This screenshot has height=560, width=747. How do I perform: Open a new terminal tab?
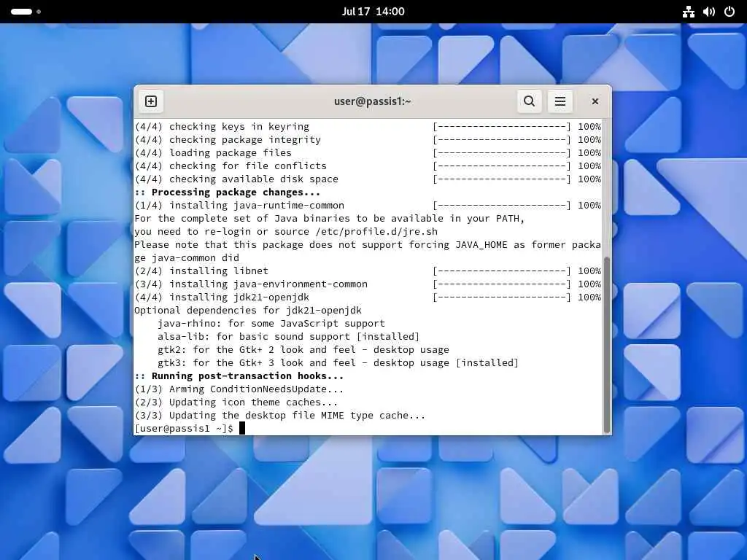pos(151,101)
